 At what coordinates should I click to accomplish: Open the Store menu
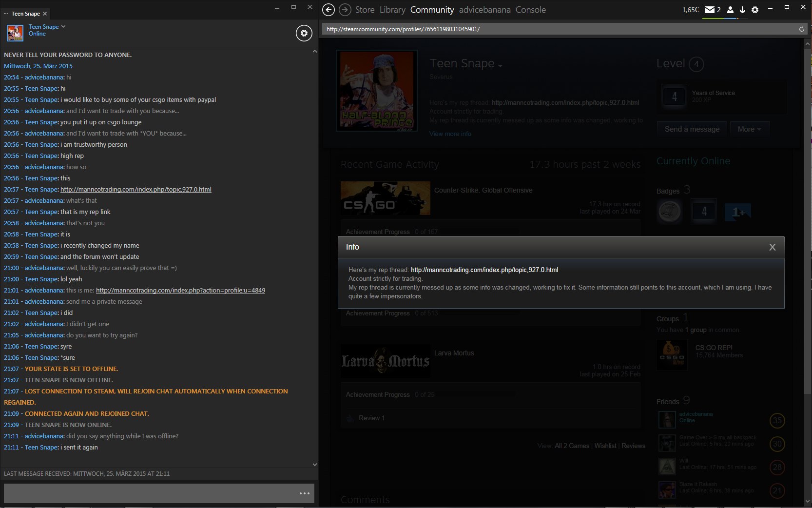point(365,10)
